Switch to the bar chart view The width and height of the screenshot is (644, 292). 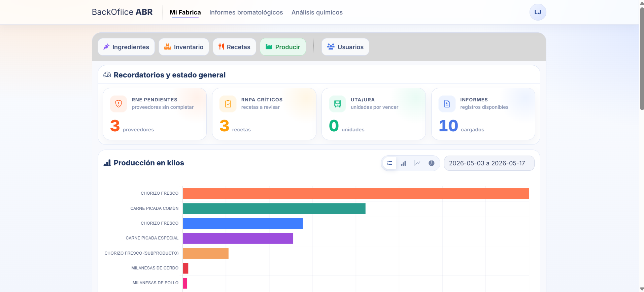pyautogui.click(x=403, y=163)
